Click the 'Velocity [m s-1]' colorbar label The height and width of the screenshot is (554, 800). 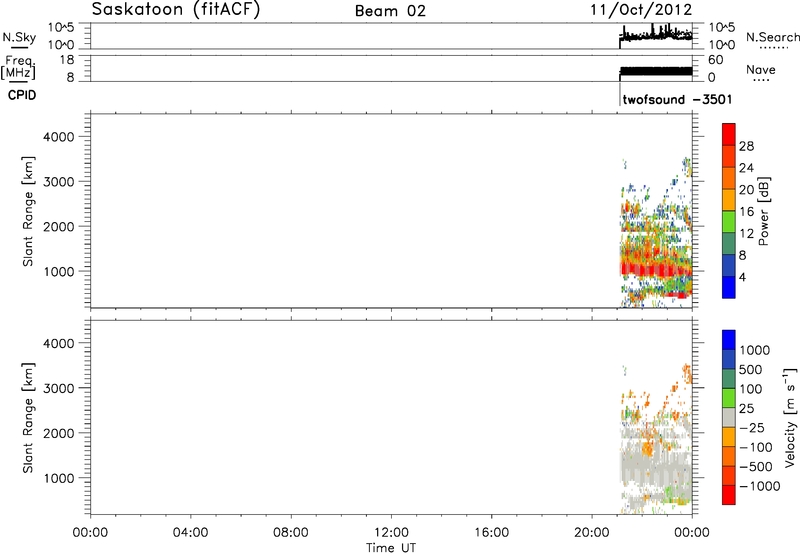click(x=790, y=417)
